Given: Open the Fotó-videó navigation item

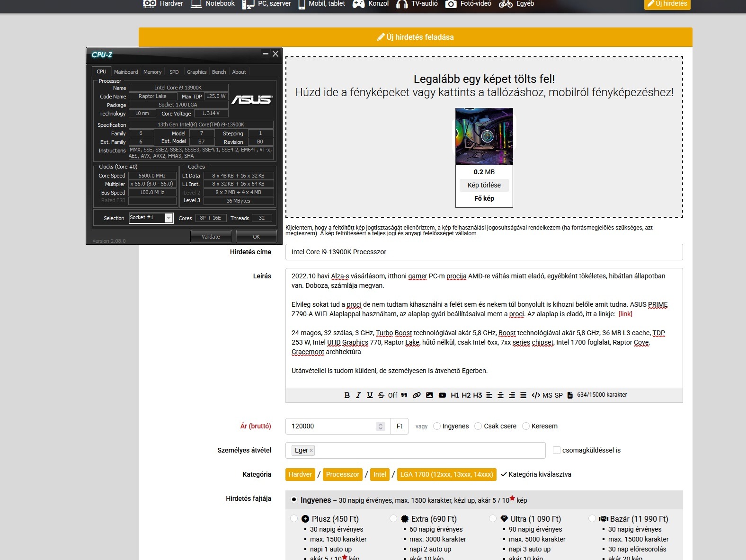Looking at the screenshot, I should (468, 4).
